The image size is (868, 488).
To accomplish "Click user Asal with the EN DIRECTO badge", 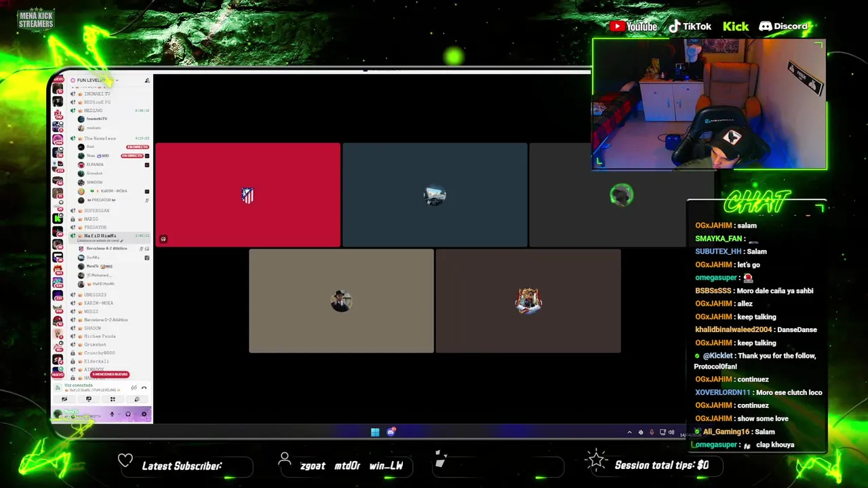I will pyautogui.click(x=90, y=146).
